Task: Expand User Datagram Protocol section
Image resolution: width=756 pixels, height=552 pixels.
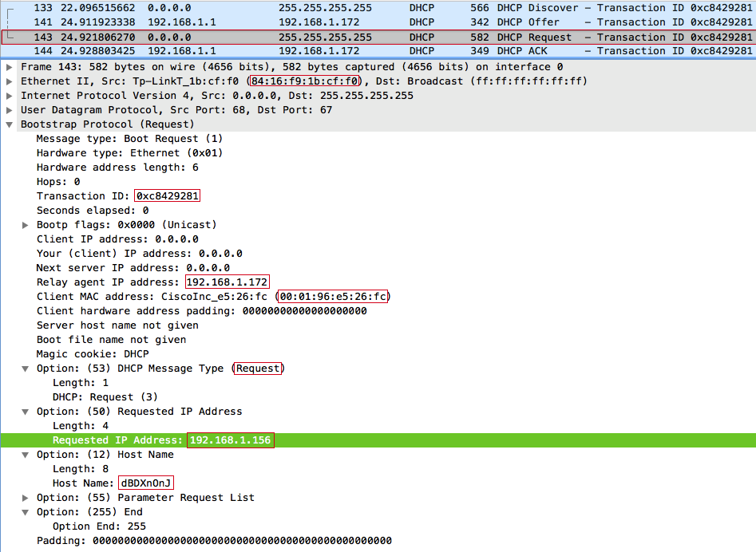Action: (x=9, y=110)
